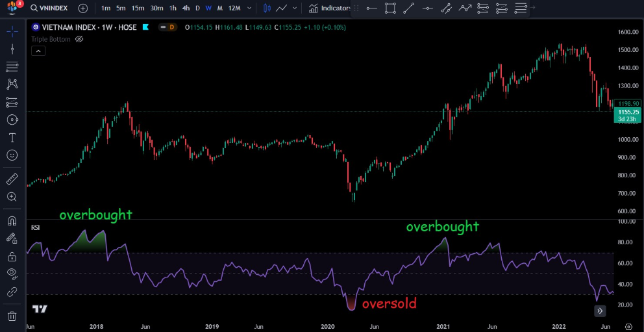Open the emoji icons tool
Image resolution: width=644 pixels, height=332 pixels.
pos(12,155)
